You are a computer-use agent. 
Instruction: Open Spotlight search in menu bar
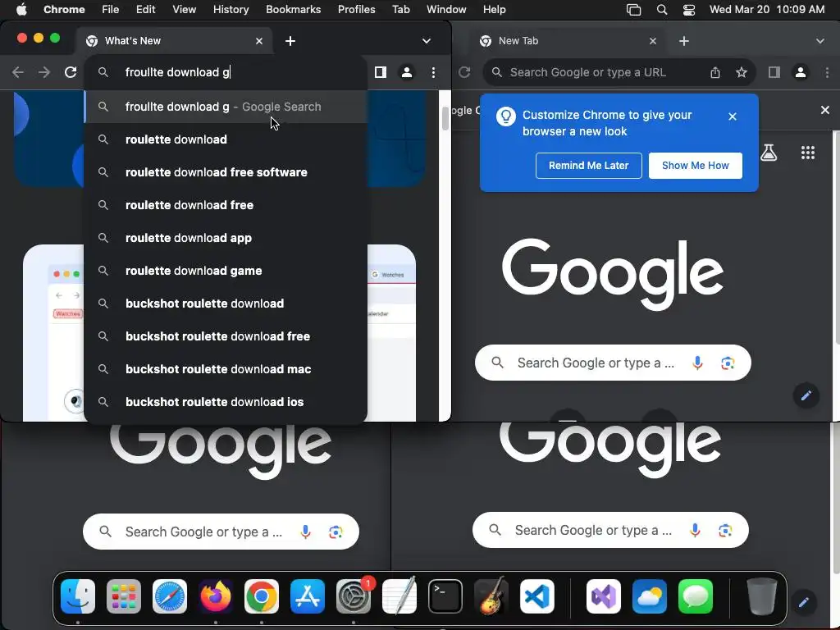click(662, 10)
